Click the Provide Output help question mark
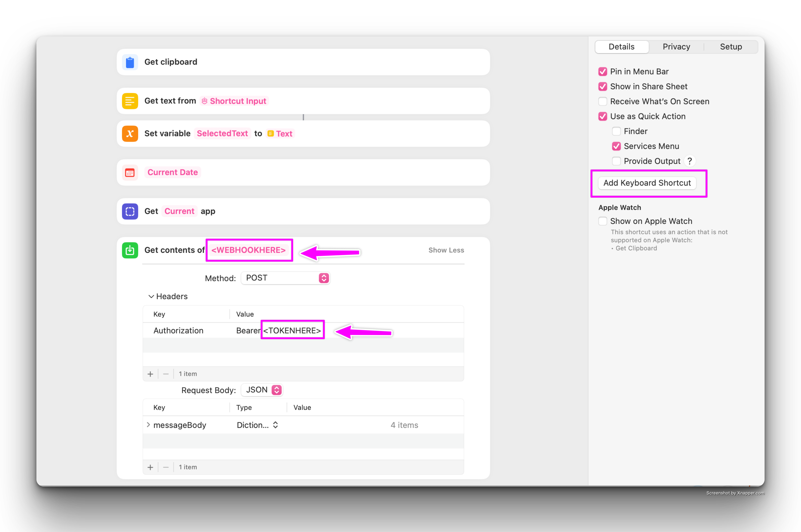The width and height of the screenshot is (801, 532). pyautogui.click(x=689, y=161)
